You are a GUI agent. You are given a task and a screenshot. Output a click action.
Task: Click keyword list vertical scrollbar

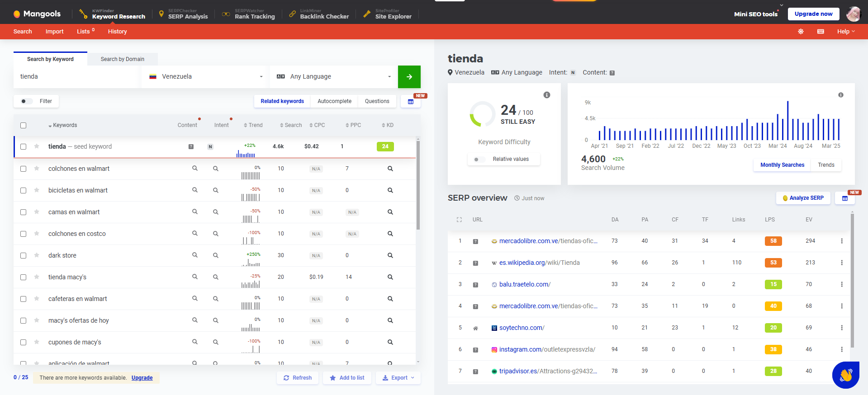(x=418, y=185)
